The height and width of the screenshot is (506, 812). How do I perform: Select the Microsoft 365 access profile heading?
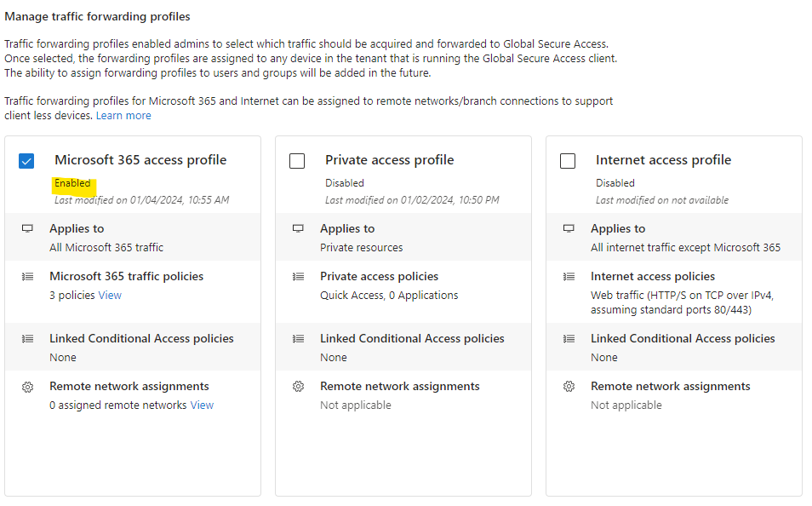[x=140, y=160]
